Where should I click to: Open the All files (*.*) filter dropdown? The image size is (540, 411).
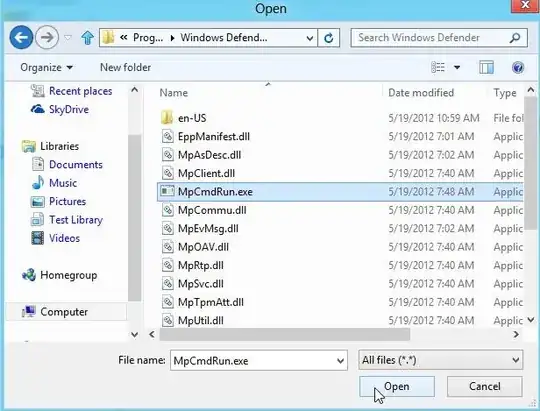point(440,360)
